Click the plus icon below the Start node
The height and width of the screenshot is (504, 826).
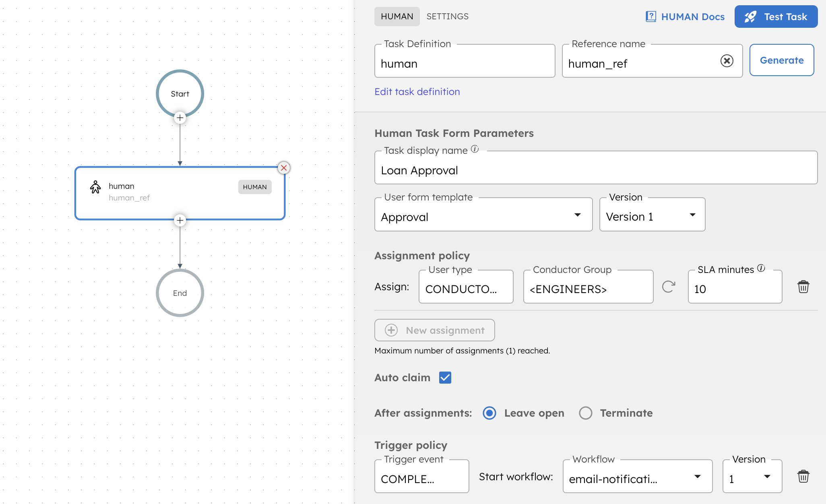(180, 118)
